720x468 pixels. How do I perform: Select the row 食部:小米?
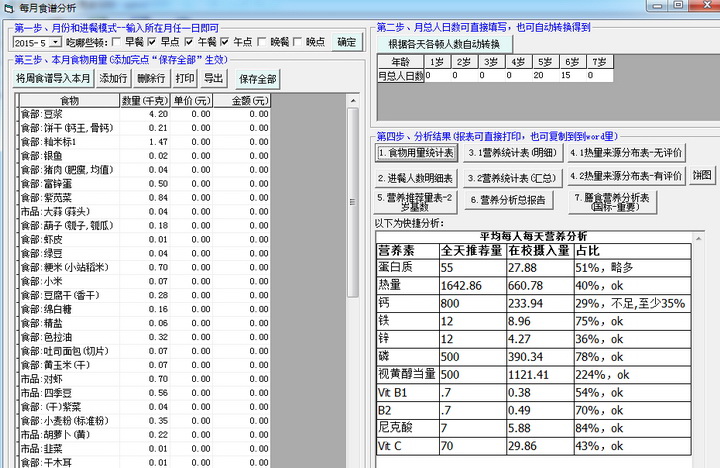pos(145,281)
